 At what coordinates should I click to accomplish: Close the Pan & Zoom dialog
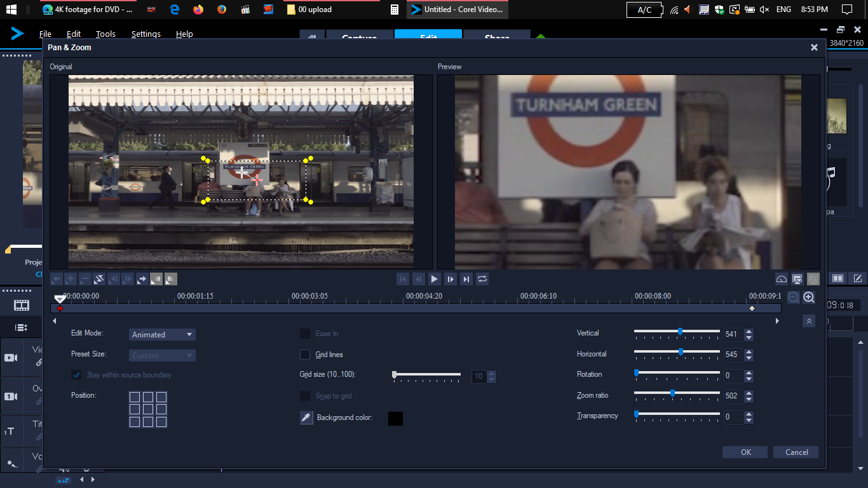(x=814, y=48)
